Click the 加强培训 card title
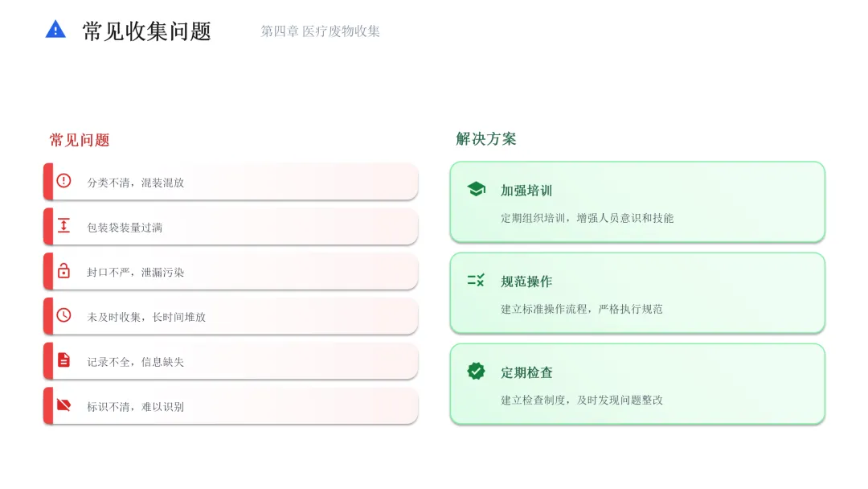Viewport: 868px width, 489px height. pos(526,191)
